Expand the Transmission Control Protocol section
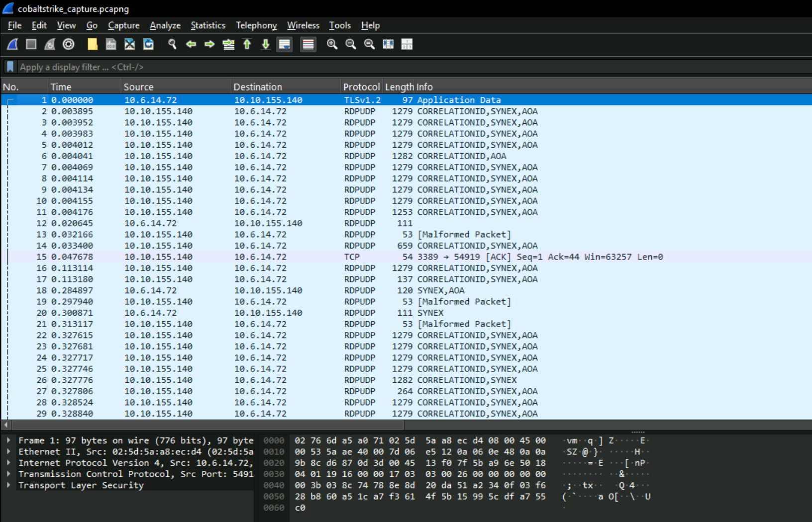 (8, 474)
